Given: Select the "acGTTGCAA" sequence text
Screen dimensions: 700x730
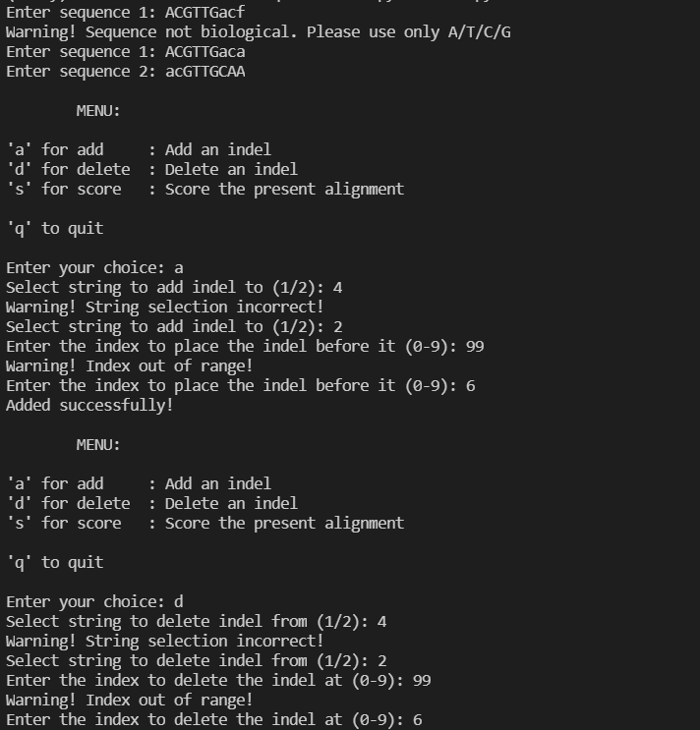Looking at the screenshot, I should point(204,72).
